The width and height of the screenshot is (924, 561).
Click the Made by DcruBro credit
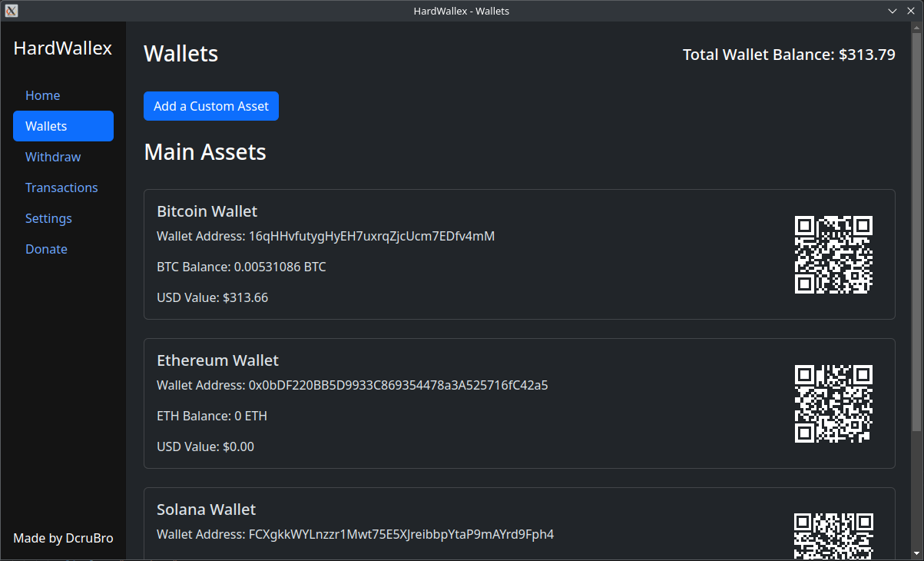[x=63, y=538]
